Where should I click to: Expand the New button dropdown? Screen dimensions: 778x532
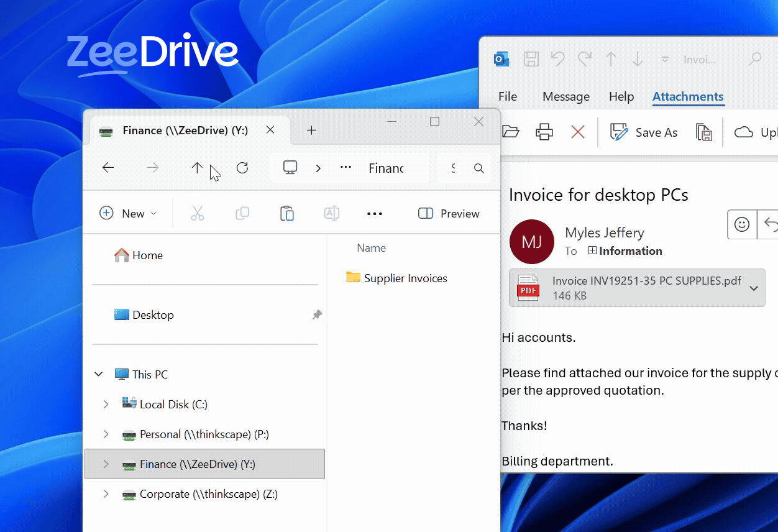pos(155,213)
